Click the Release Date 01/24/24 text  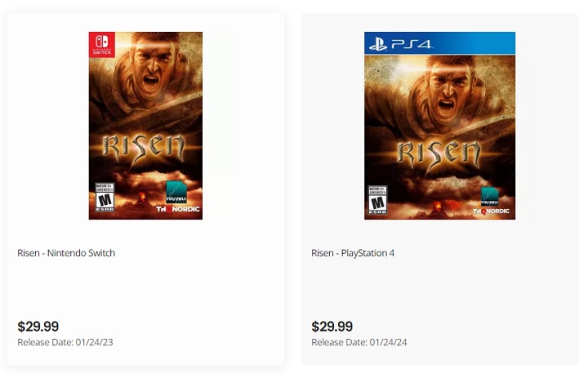pos(359,342)
